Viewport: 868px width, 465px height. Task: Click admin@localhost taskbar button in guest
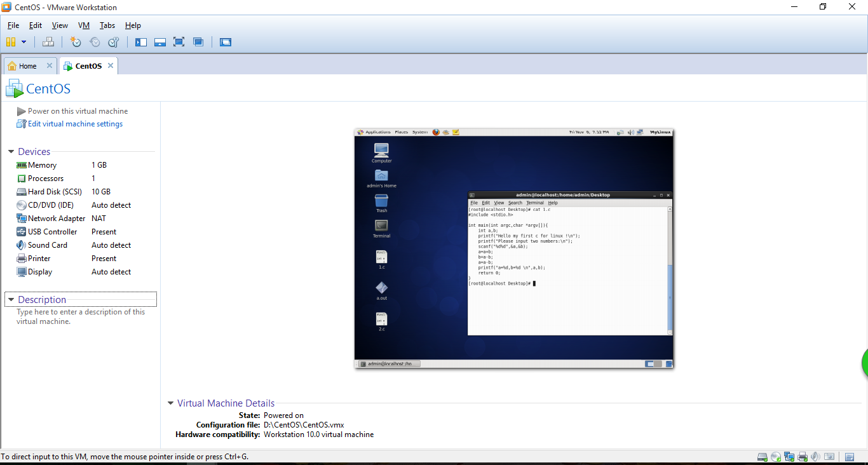(x=390, y=364)
